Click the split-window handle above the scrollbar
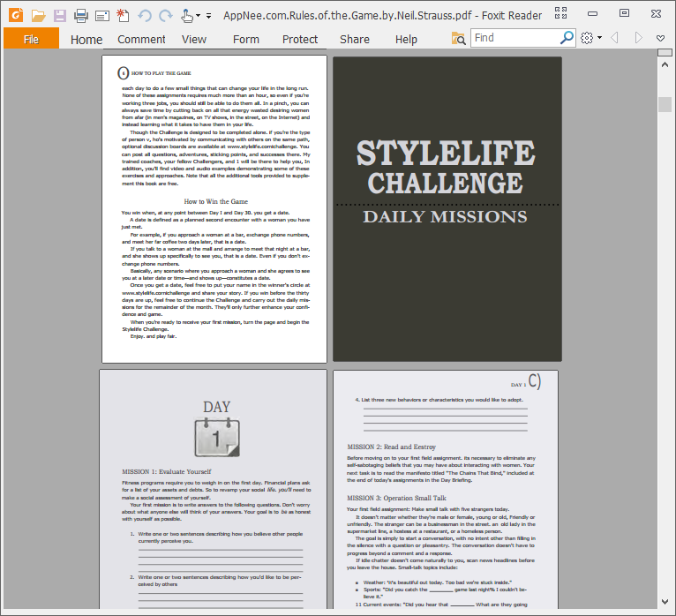This screenshot has width=676, height=616. (665, 53)
